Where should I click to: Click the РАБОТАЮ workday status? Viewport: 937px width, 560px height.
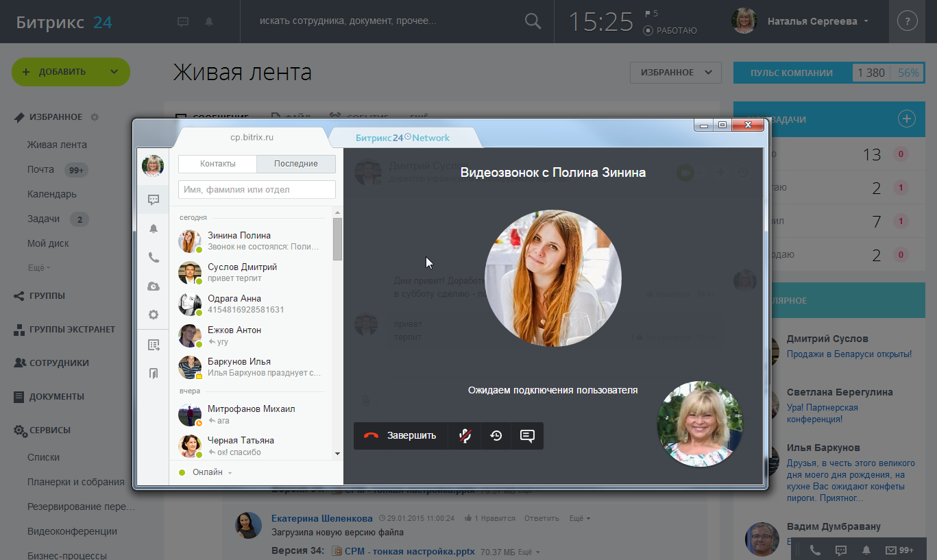tap(670, 30)
